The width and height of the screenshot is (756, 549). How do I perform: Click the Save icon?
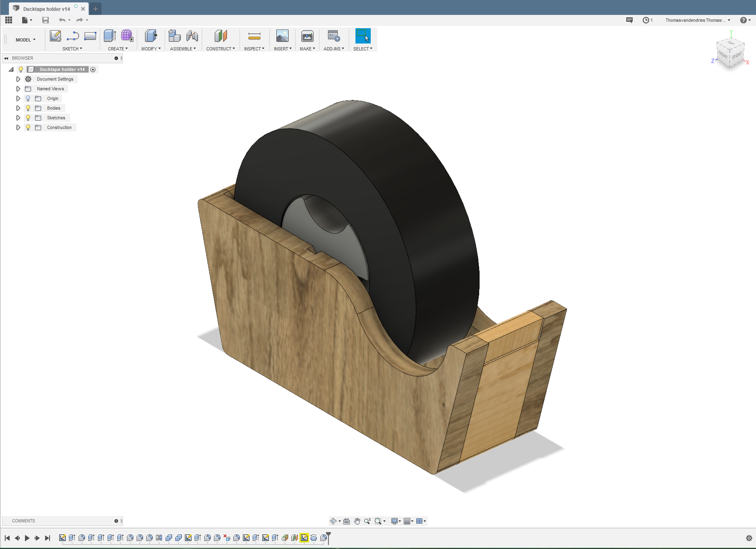coord(46,20)
